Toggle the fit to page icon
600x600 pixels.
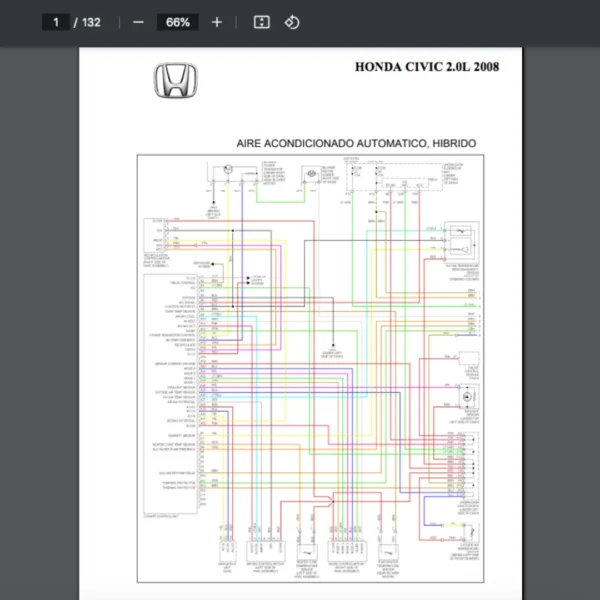click(x=262, y=22)
